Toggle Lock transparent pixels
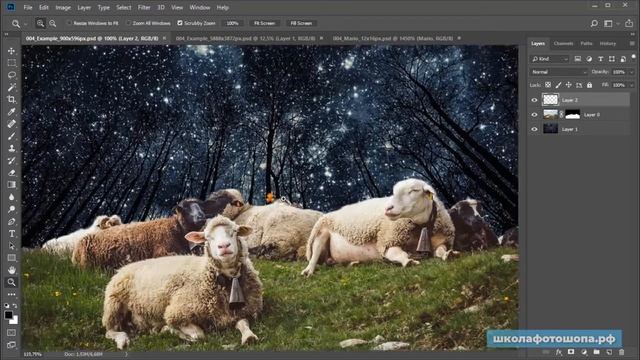The height and width of the screenshot is (360, 640). coord(548,85)
